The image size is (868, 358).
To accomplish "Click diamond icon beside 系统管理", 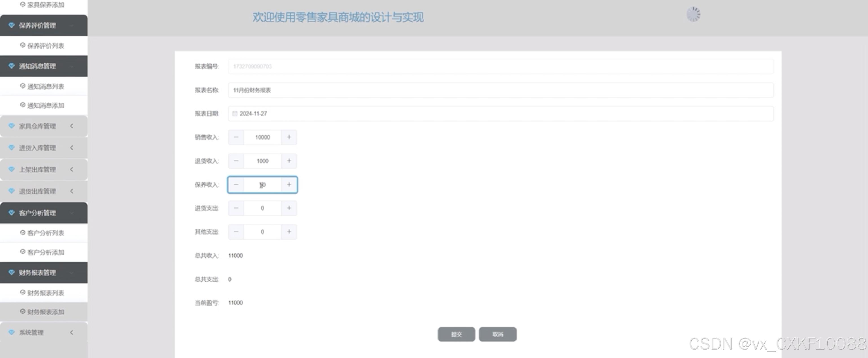I will point(12,332).
